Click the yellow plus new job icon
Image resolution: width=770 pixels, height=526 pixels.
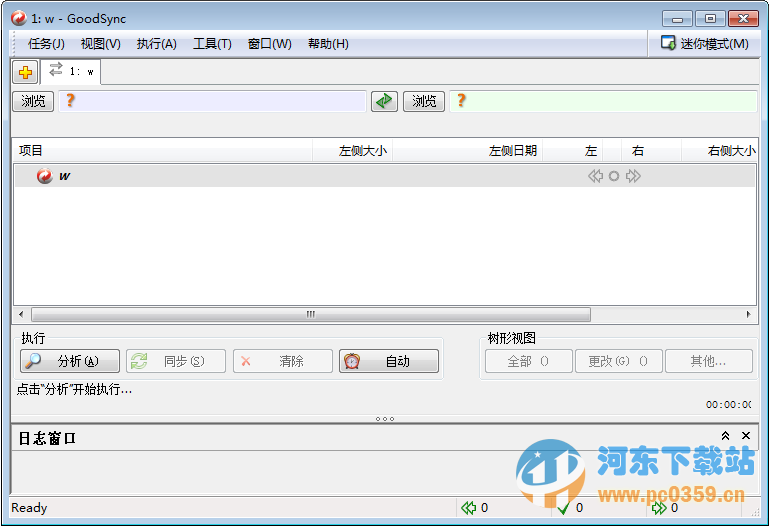tap(25, 73)
